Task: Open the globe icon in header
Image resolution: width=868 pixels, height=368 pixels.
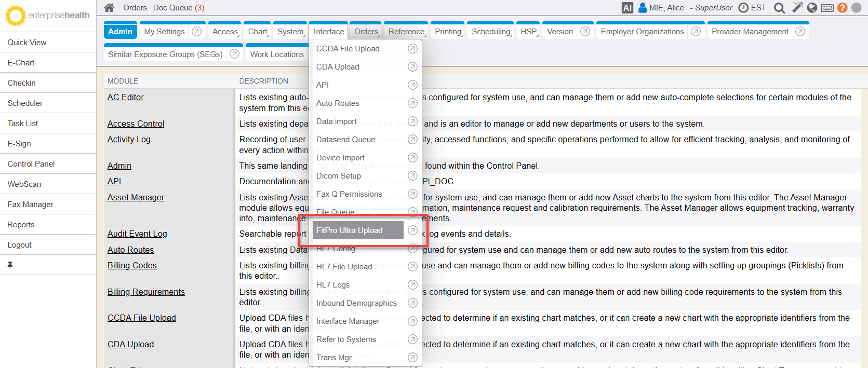Action: [812, 8]
